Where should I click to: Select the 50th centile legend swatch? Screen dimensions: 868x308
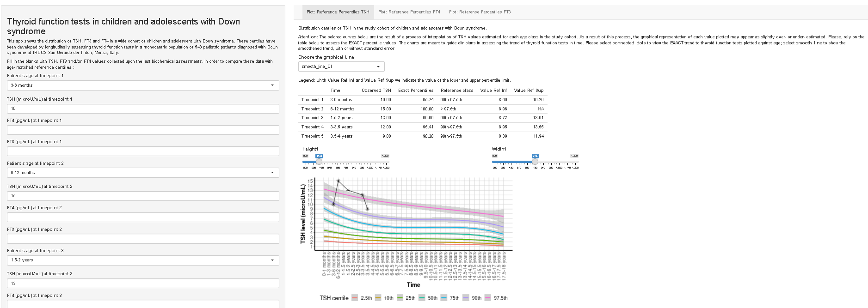point(422,298)
